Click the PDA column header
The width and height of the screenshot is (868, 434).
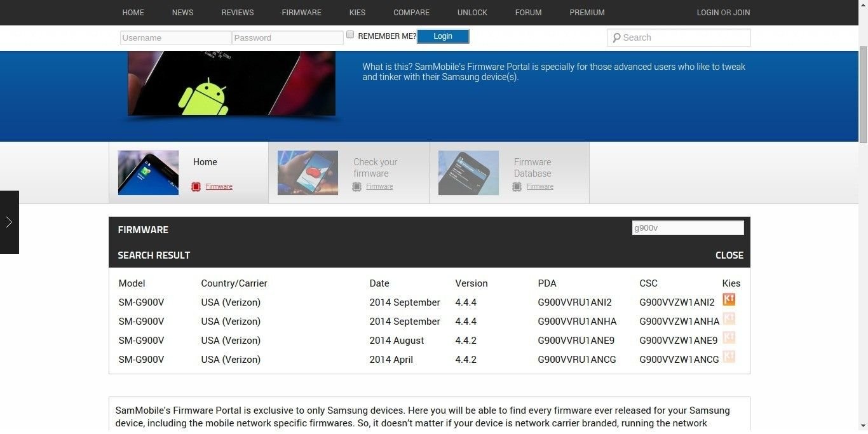tap(547, 283)
